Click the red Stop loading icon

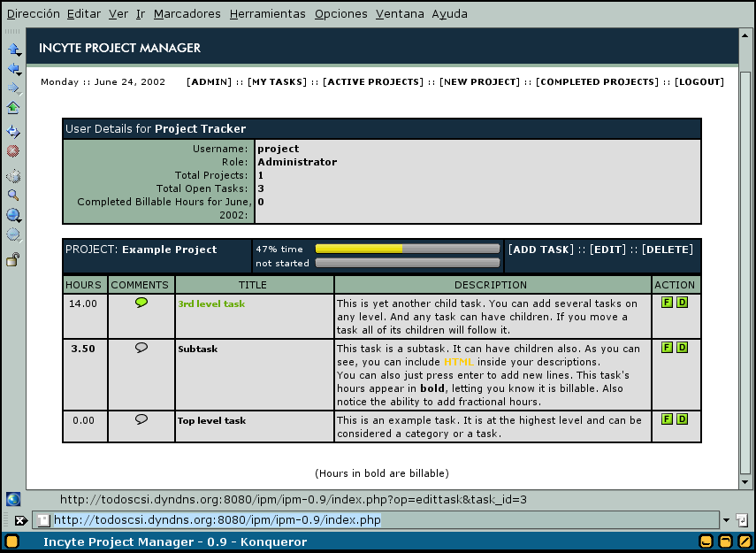click(13, 151)
